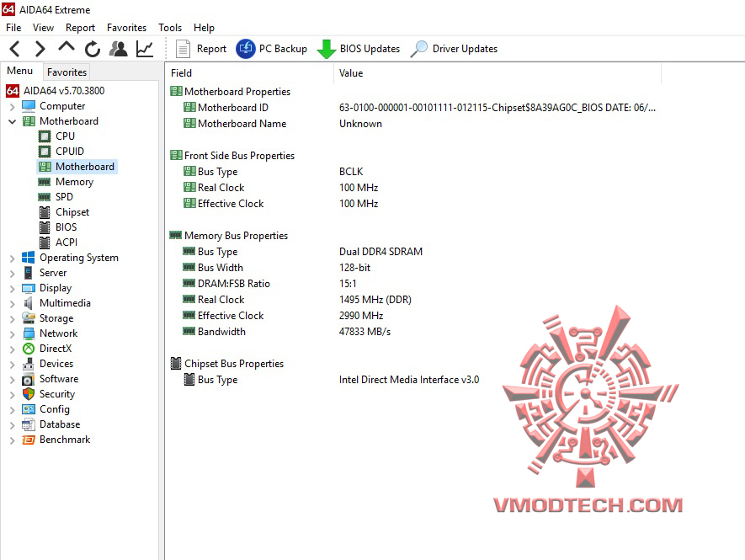Expand the Display tree node

tap(12, 289)
